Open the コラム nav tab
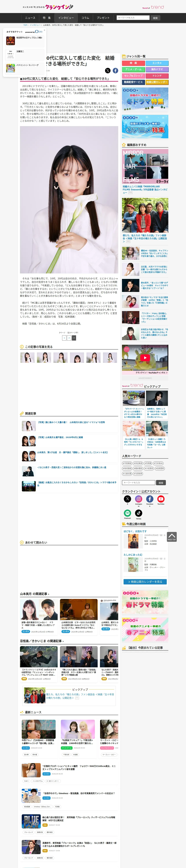This screenshot has width=186, height=868. [x=85, y=18]
